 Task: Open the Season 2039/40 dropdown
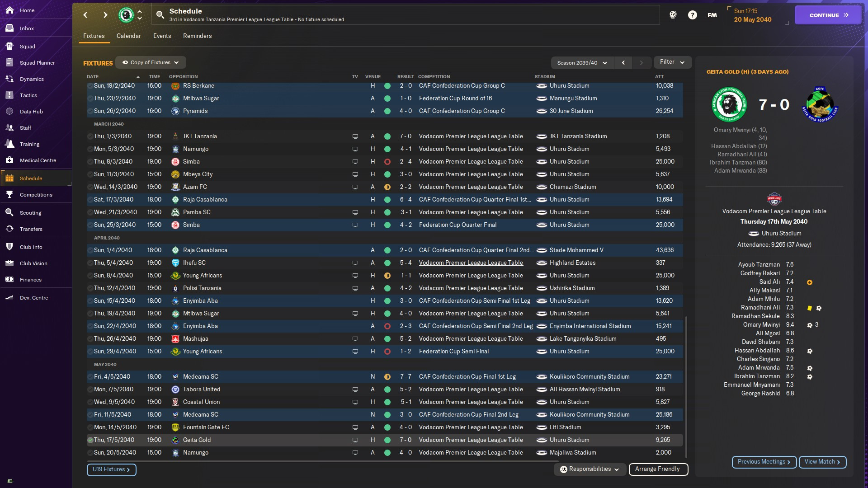(582, 63)
